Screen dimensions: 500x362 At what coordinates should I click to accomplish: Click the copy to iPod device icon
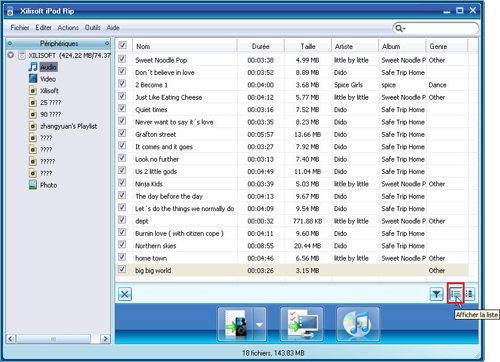(236, 324)
